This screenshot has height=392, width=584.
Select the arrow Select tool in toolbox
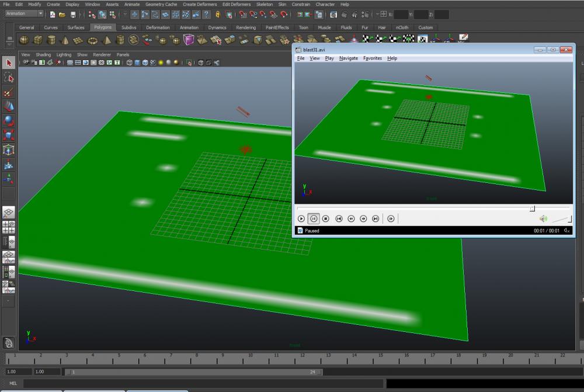[x=9, y=63]
